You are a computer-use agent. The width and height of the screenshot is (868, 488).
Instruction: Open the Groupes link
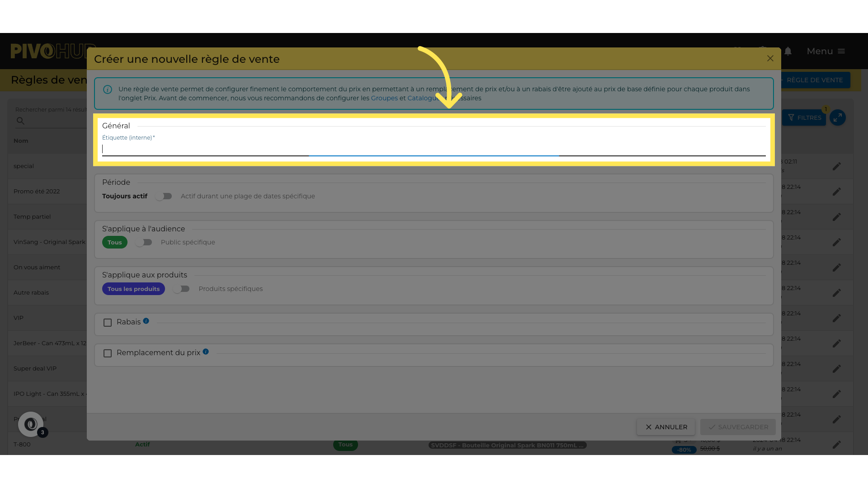(x=384, y=98)
